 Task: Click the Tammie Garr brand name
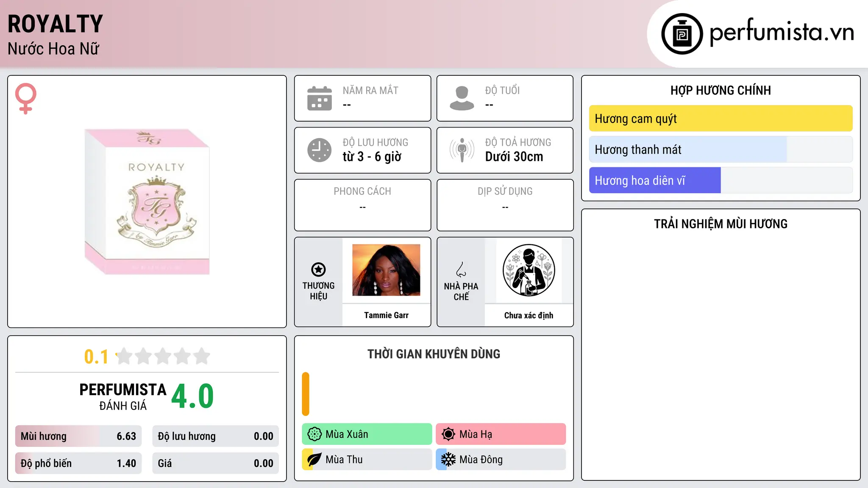click(x=386, y=315)
